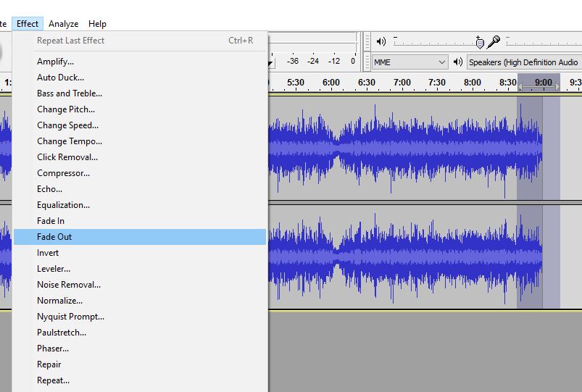Image resolution: width=582 pixels, height=392 pixels.
Task: Open the Noise Removal... effect
Action: point(69,285)
